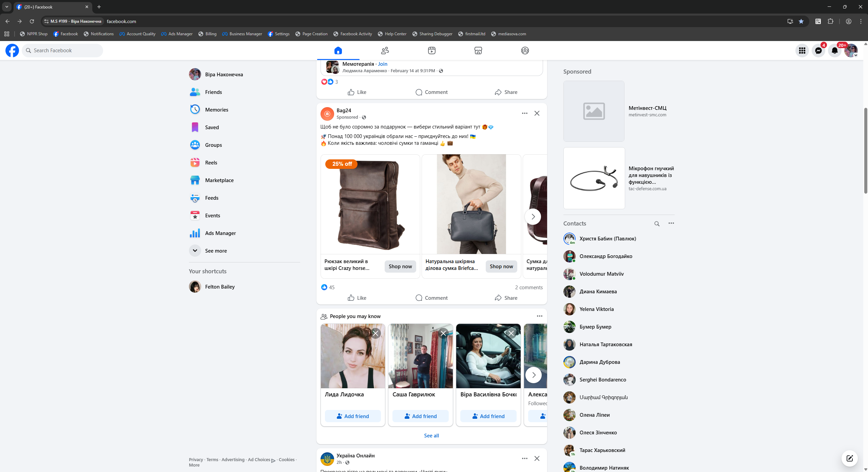868x472 pixels.
Task: Open Memories from the left sidebar
Action: coord(216,110)
